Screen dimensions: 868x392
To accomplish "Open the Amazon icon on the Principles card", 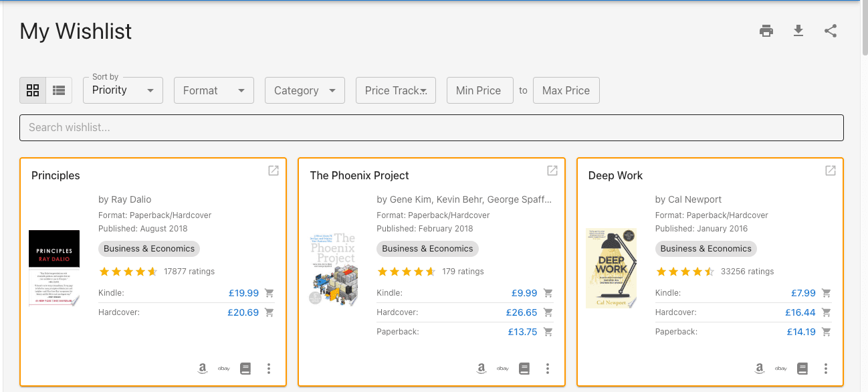I will [203, 369].
